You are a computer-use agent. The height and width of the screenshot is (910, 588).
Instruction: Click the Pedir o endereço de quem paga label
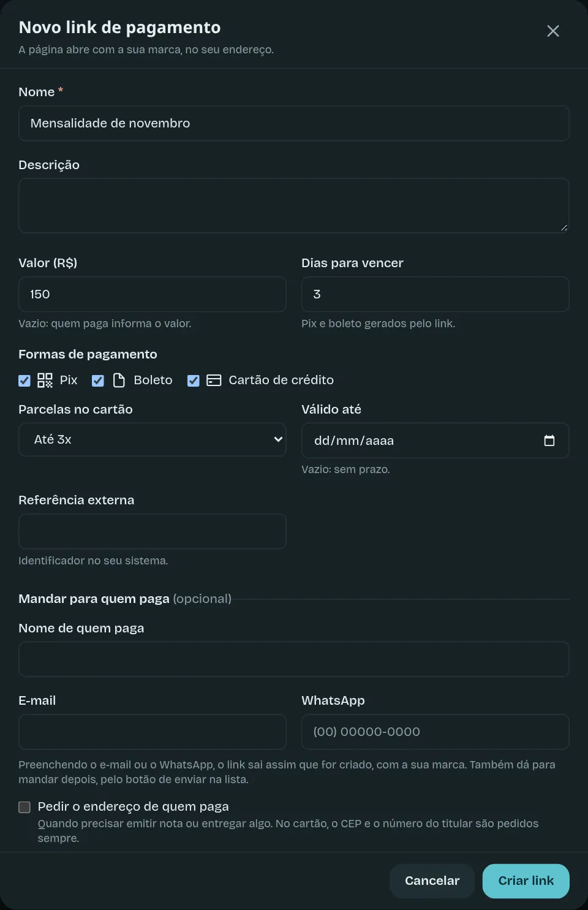pos(133,806)
